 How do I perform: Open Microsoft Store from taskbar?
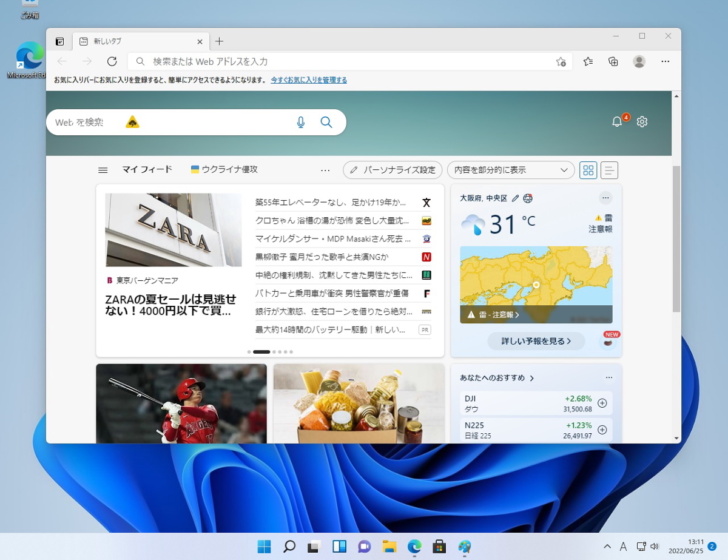pos(439,546)
